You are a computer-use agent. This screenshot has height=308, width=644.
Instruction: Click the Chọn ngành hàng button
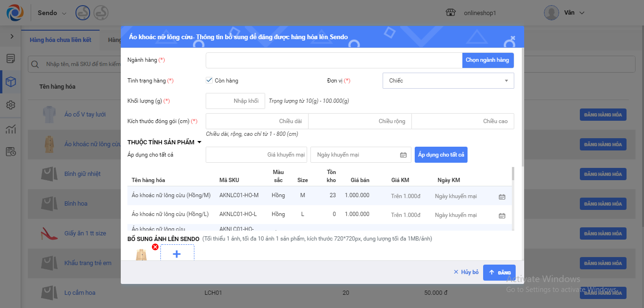point(487,60)
